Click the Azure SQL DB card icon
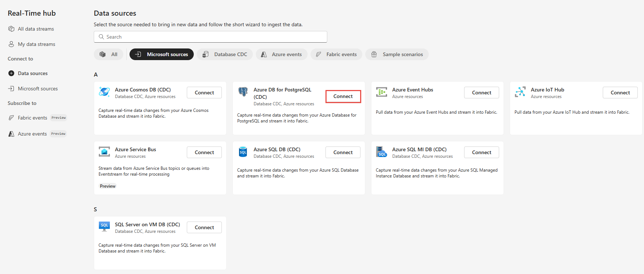 coord(243,152)
